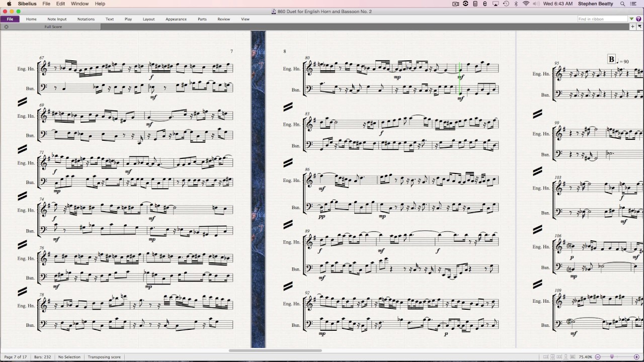Select the green-highlighted mf dynamic in bar 82

pos(460,77)
